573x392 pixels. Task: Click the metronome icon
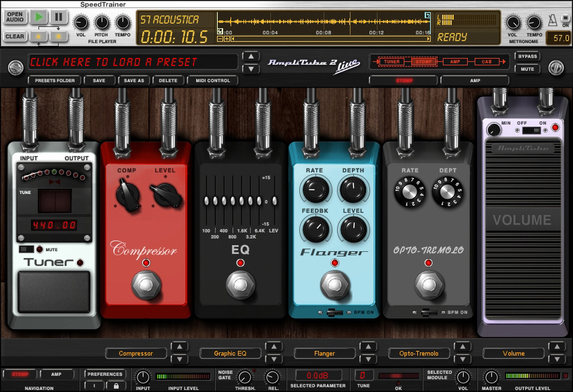click(552, 20)
